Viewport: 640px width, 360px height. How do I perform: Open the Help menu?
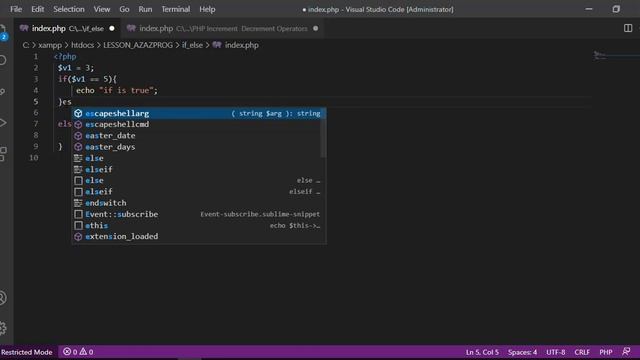pyautogui.click(x=207, y=9)
